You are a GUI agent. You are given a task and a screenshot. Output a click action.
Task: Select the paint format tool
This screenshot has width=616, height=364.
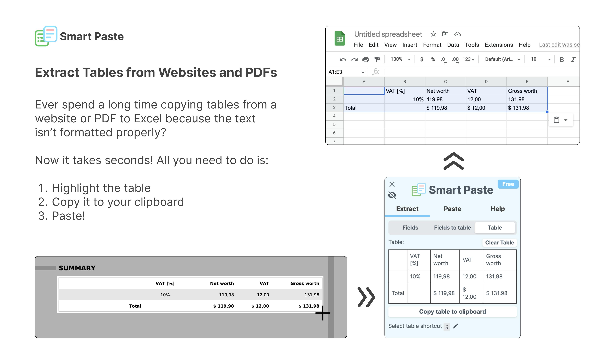377,59
